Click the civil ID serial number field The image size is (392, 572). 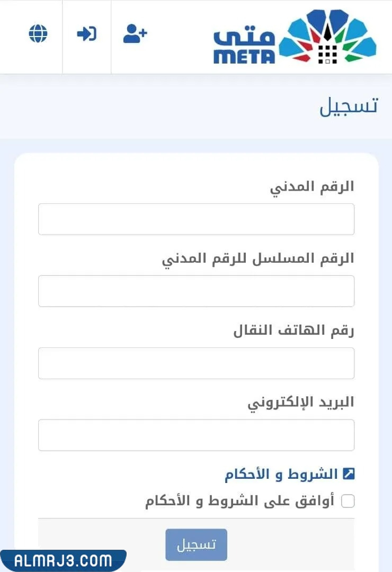(x=196, y=291)
